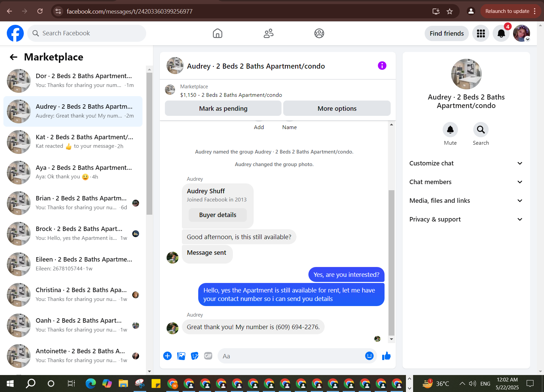This screenshot has width=544, height=392.
Task: Focus the Search Facebook field
Action: click(x=87, y=33)
